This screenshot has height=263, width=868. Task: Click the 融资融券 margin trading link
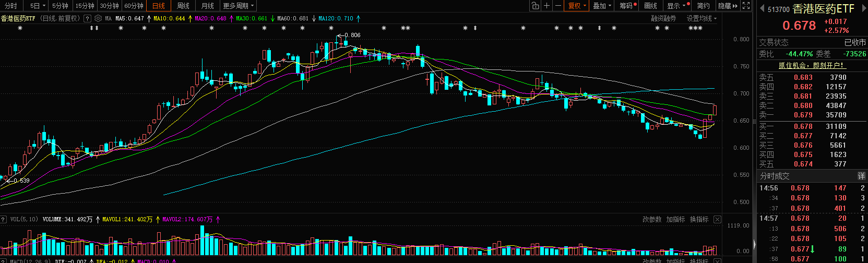point(663,18)
